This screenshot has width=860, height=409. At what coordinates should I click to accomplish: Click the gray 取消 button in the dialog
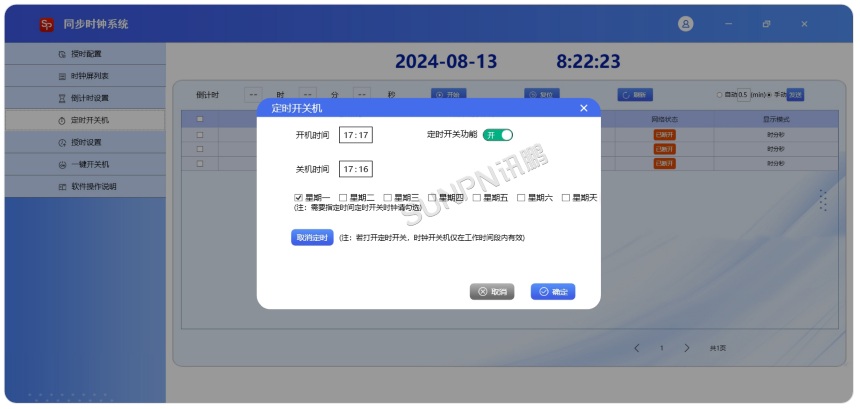pos(492,292)
